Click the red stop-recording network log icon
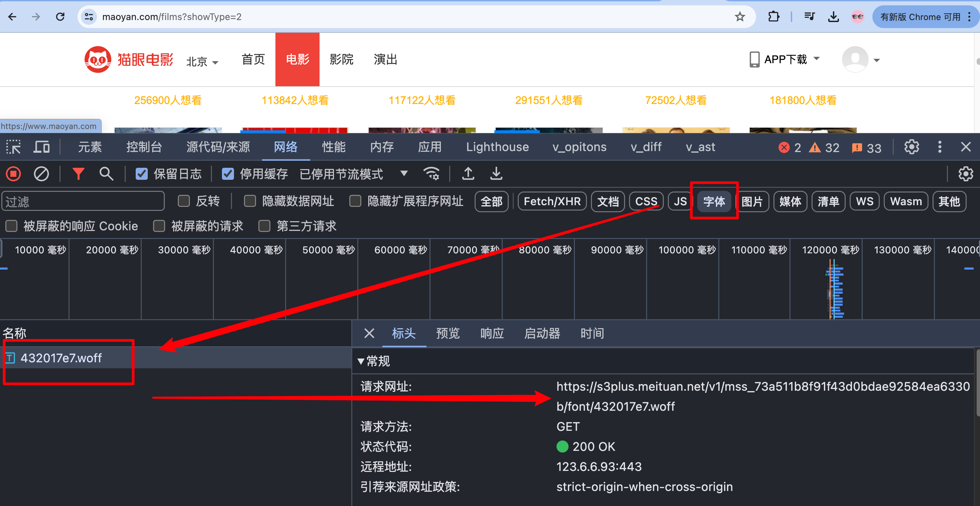This screenshot has width=980, height=506. [x=13, y=174]
